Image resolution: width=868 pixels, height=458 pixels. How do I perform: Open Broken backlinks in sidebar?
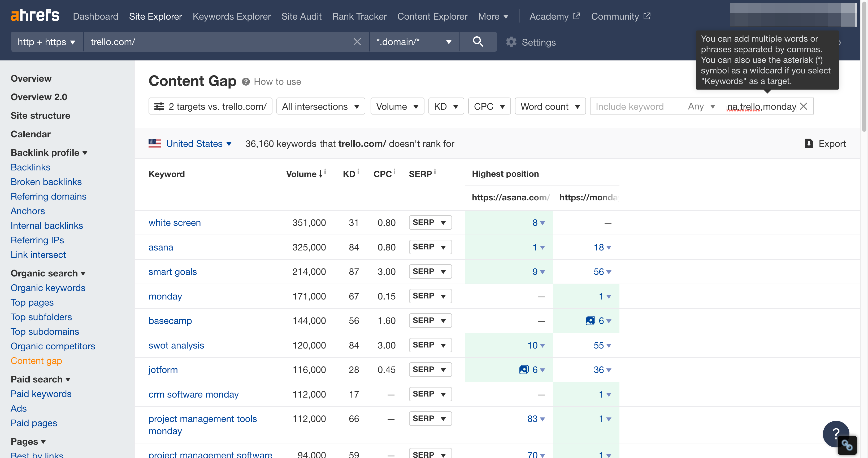(46, 182)
